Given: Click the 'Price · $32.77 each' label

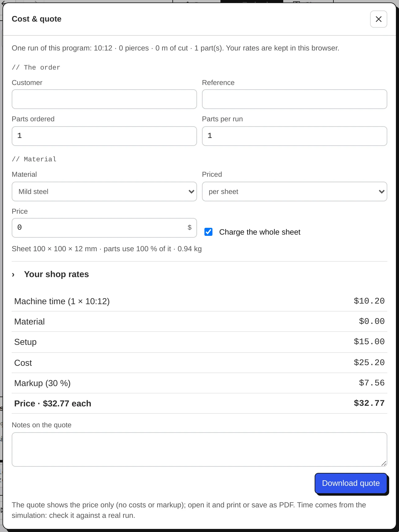Looking at the screenshot, I should pos(53,404).
